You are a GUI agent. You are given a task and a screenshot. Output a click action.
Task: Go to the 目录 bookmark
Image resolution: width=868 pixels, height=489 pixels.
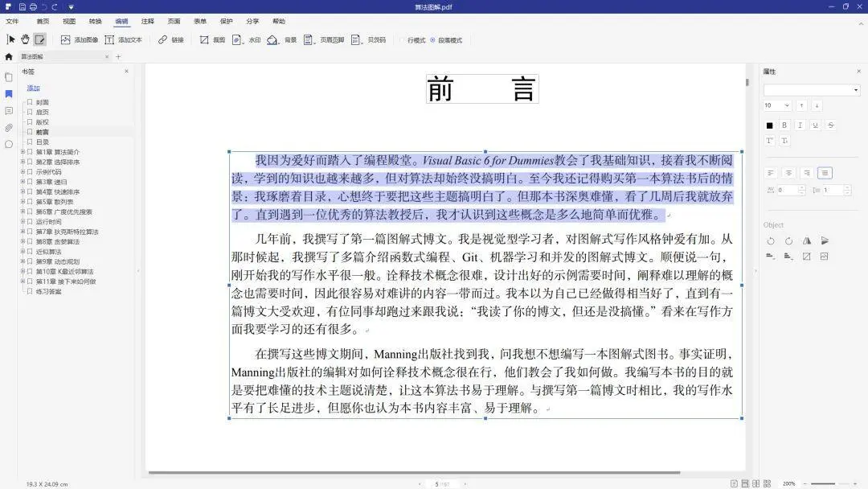pyautogui.click(x=42, y=142)
